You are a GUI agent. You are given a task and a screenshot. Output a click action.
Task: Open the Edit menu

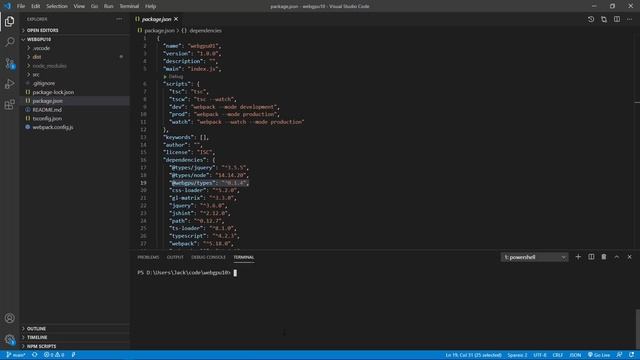[36, 6]
